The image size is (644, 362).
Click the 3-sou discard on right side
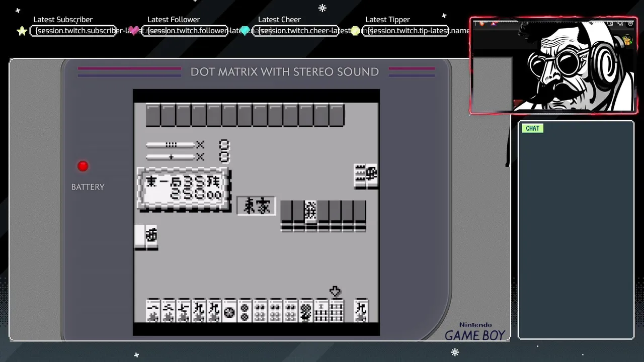(360, 176)
